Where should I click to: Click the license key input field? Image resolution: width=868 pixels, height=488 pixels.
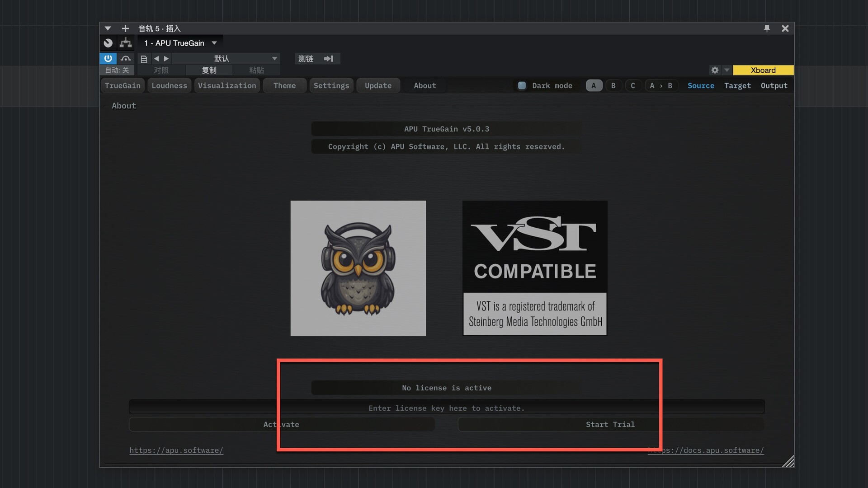click(446, 408)
